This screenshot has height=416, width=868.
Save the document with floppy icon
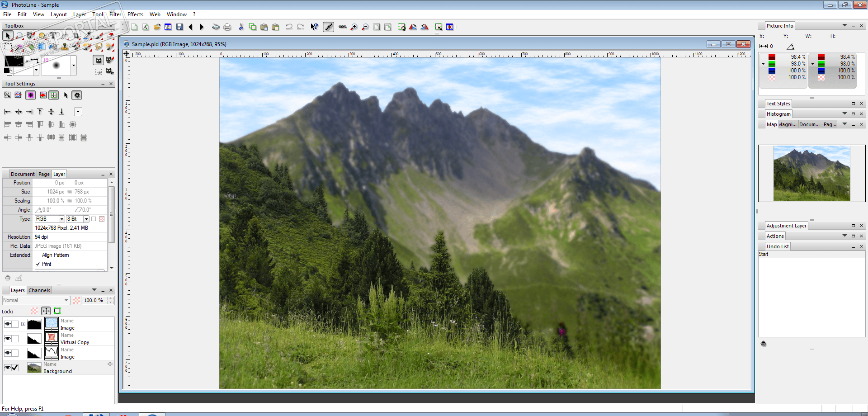tap(179, 27)
